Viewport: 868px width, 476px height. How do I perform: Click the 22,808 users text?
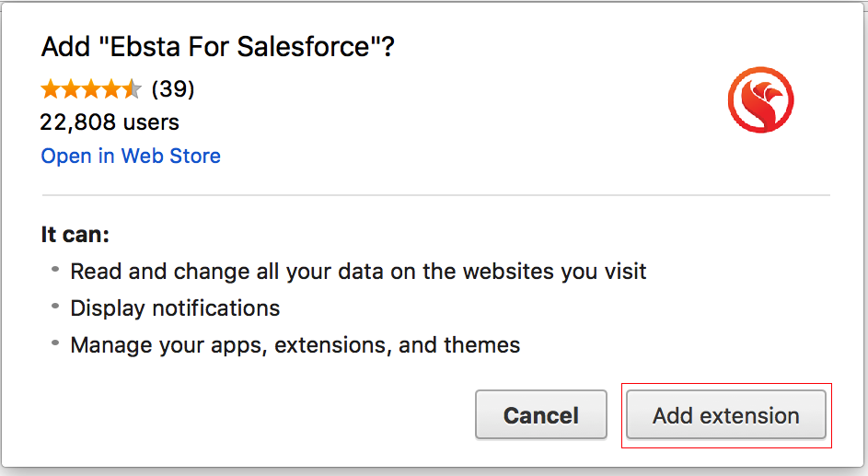[x=110, y=122]
